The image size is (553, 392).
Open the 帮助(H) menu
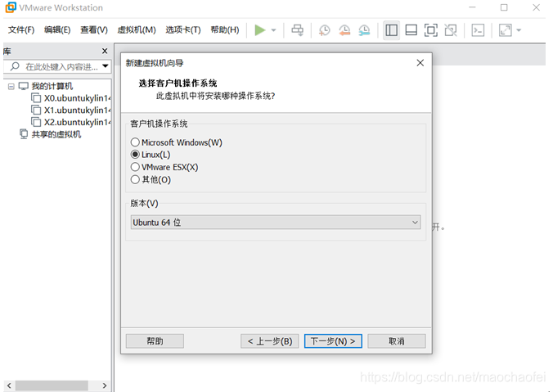coord(225,30)
